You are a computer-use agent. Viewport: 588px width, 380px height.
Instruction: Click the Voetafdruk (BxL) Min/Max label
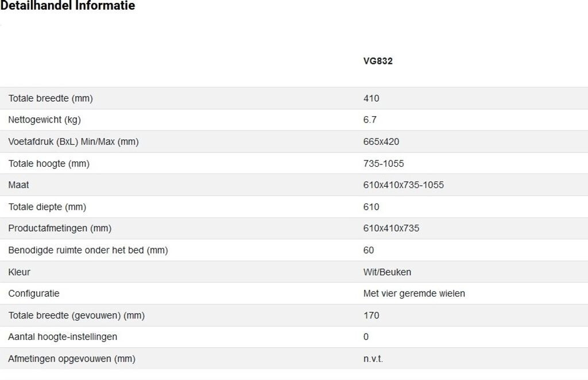(73, 141)
